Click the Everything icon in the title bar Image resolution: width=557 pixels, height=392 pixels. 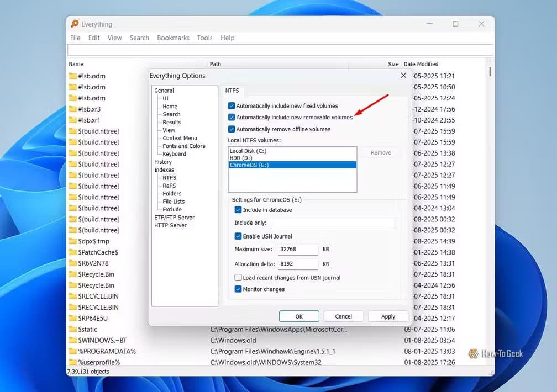tap(75, 24)
